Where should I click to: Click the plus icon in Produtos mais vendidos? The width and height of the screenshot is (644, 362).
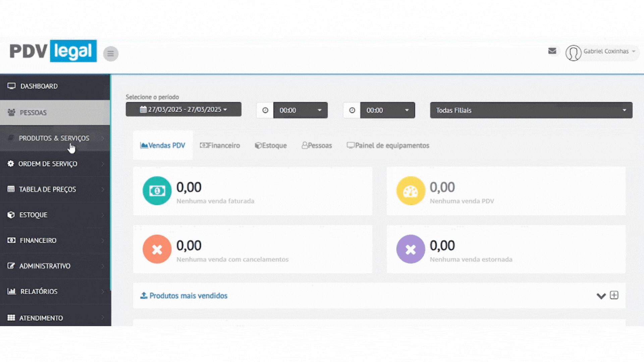[x=614, y=295]
